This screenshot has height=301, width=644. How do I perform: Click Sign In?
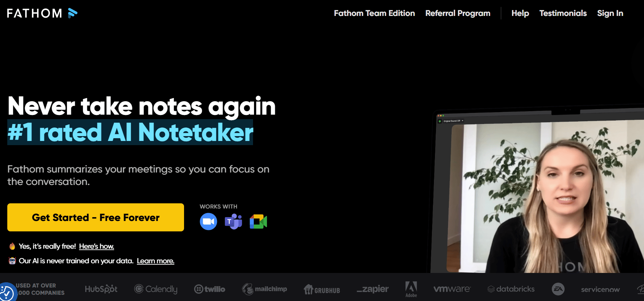610,13
